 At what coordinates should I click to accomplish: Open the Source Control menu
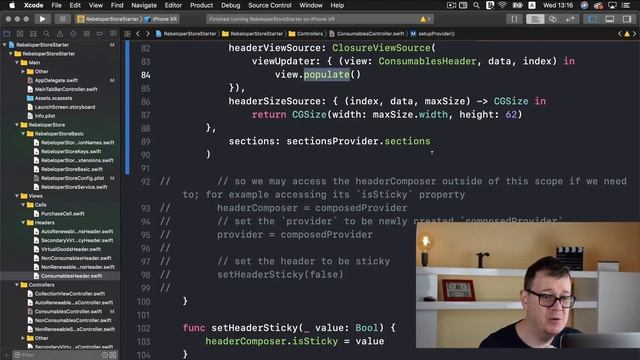270,5
